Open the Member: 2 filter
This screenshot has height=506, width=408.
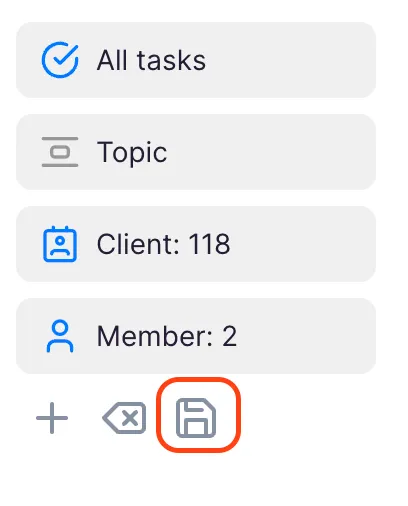(x=196, y=336)
